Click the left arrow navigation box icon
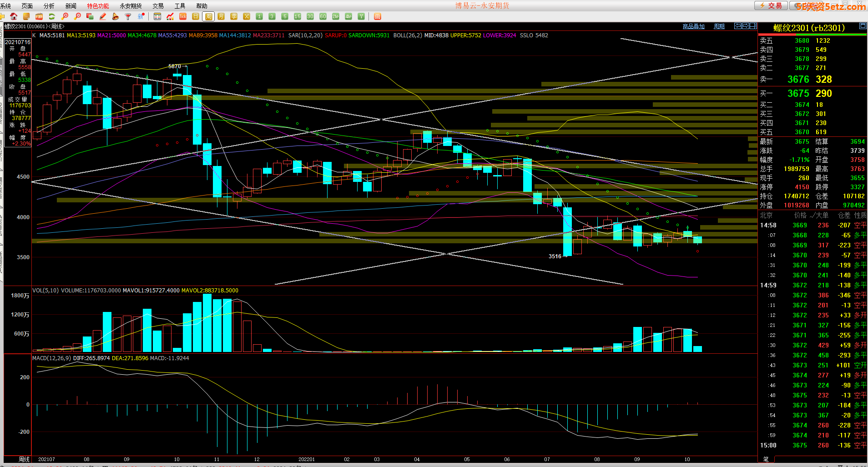The width and height of the screenshot is (868, 467). click(x=738, y=26)
